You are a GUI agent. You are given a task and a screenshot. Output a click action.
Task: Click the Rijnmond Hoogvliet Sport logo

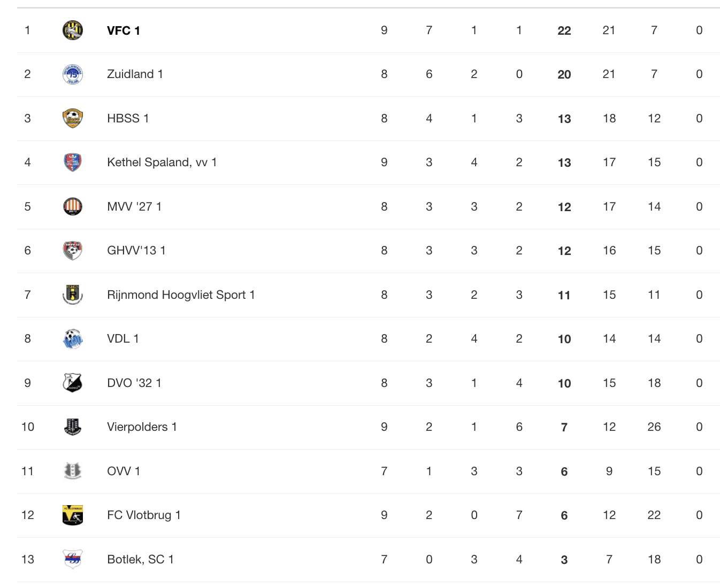[x=73, y=295]
